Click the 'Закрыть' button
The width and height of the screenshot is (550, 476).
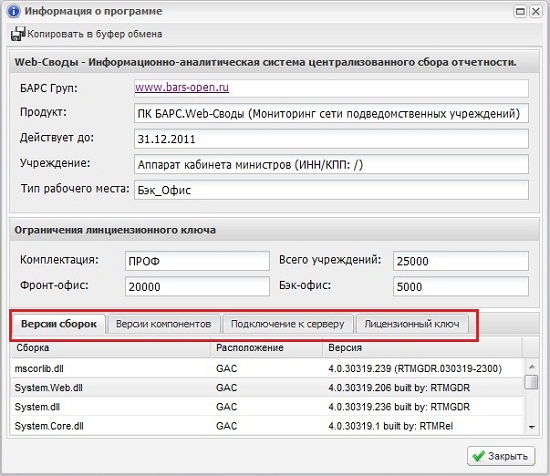click(501, 456)
